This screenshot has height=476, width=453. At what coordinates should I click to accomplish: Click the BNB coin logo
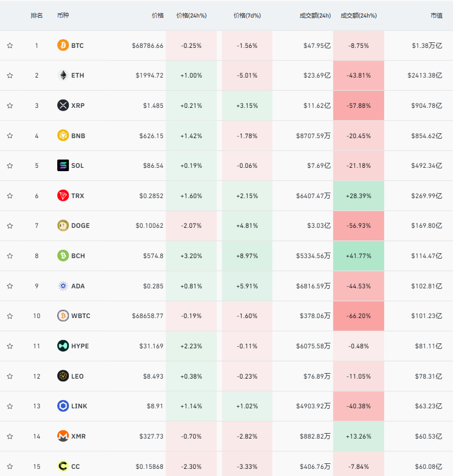63,135
